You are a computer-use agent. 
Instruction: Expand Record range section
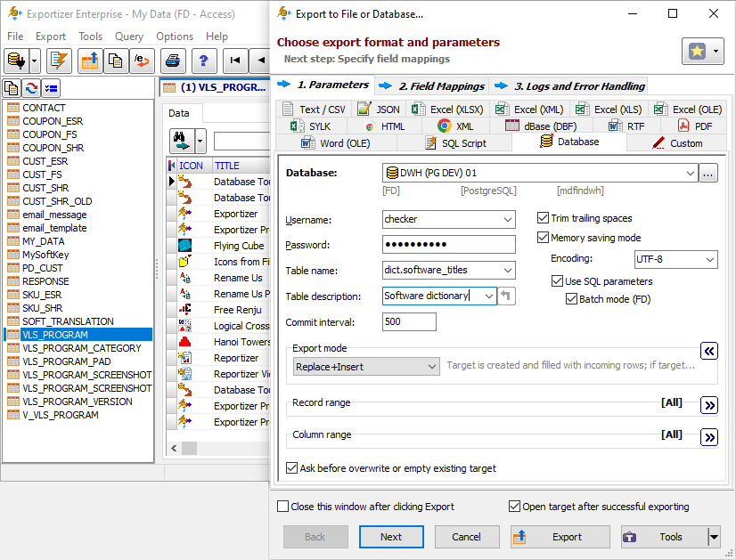[x=709, y=405]
